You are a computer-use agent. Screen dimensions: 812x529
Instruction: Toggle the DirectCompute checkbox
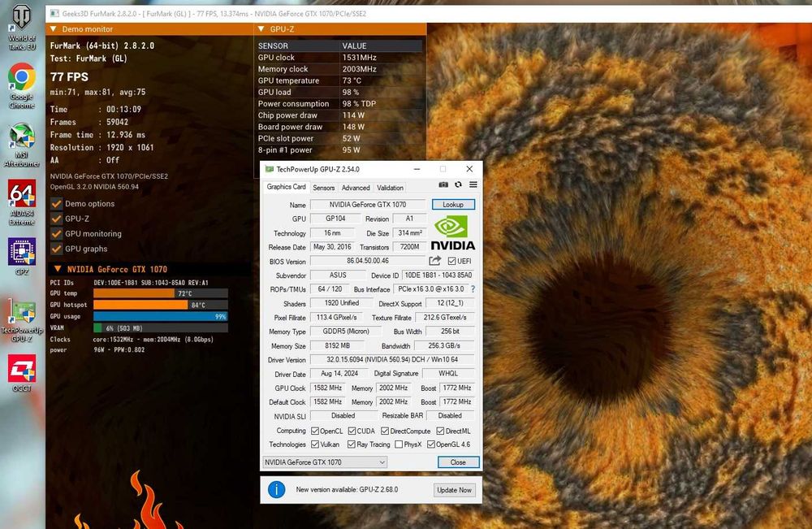pos(385,431)
